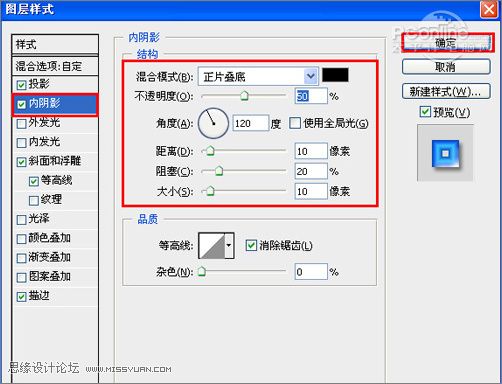This screenshot has height=384, width=502.
Task: Toggle the 内阴影 inner shadow checkbox
Action: (21, 104)
